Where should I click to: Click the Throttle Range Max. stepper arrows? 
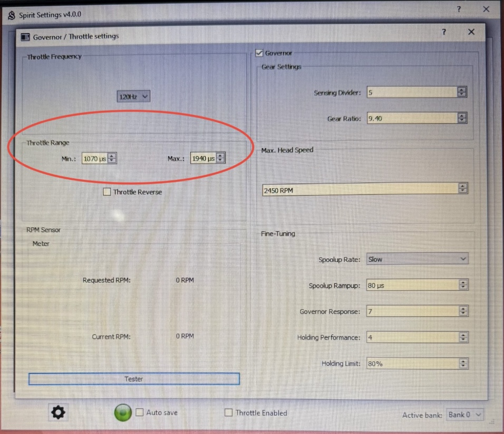click(x=220, y=158)
